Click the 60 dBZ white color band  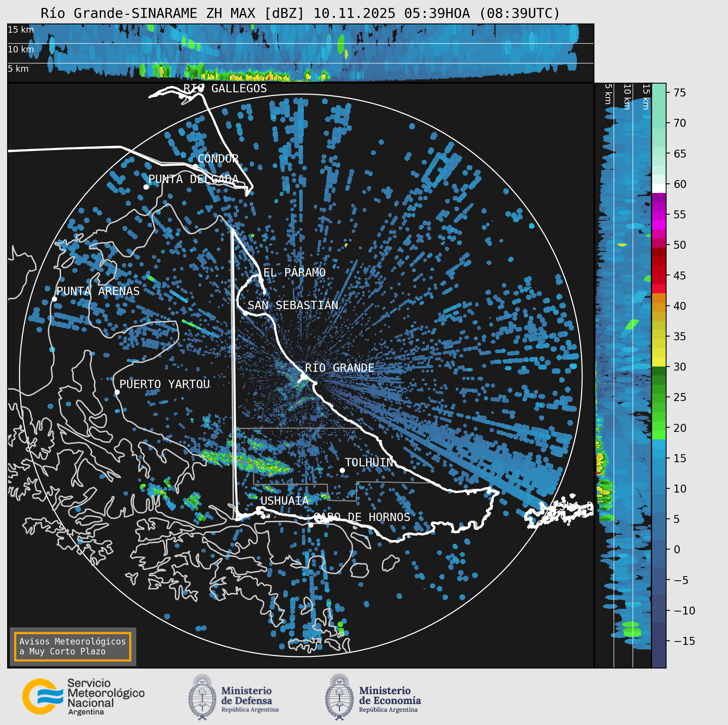click(x=659, y=188)
